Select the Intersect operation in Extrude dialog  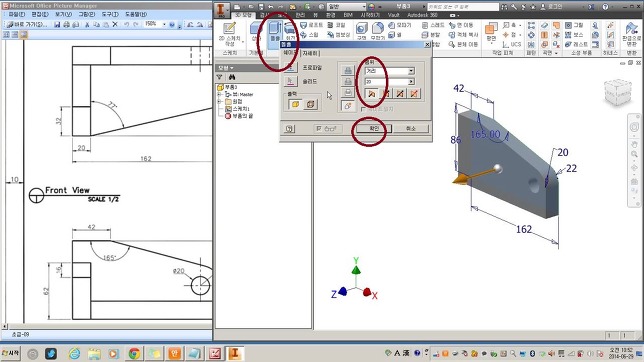point(348,92)
